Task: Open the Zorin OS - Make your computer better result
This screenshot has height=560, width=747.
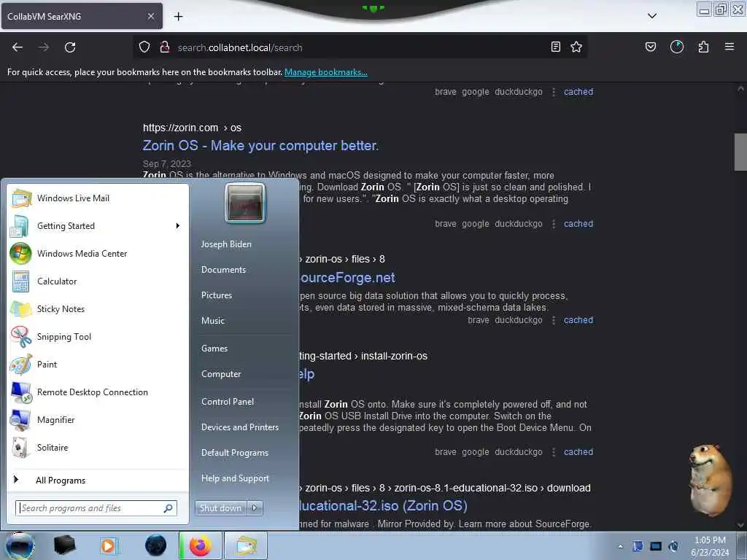Action: [260, 146]
